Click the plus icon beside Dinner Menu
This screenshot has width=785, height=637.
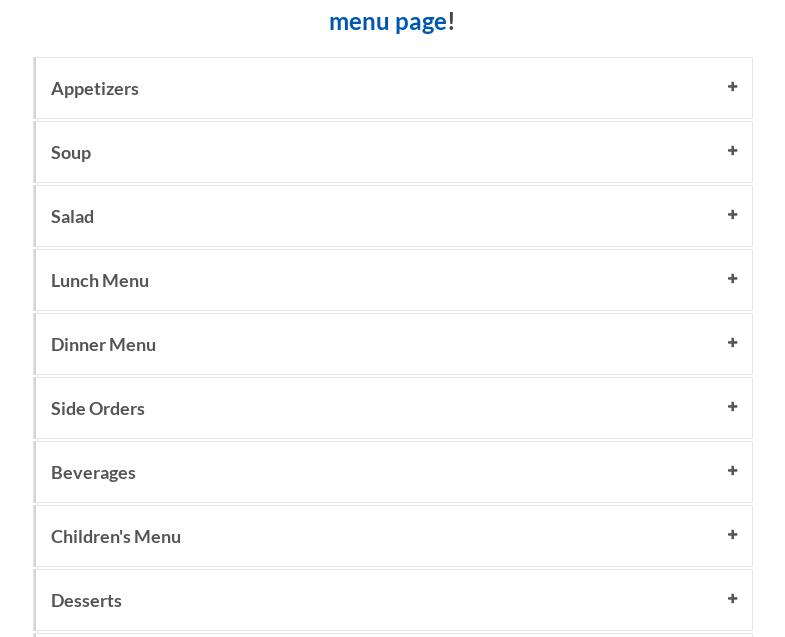click(732, 343)
